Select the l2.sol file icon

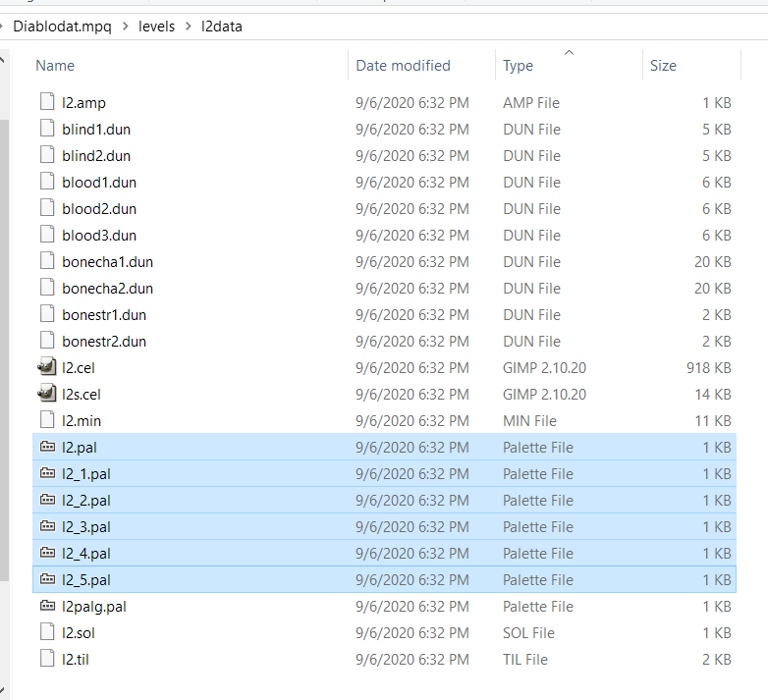pos(47,631)
